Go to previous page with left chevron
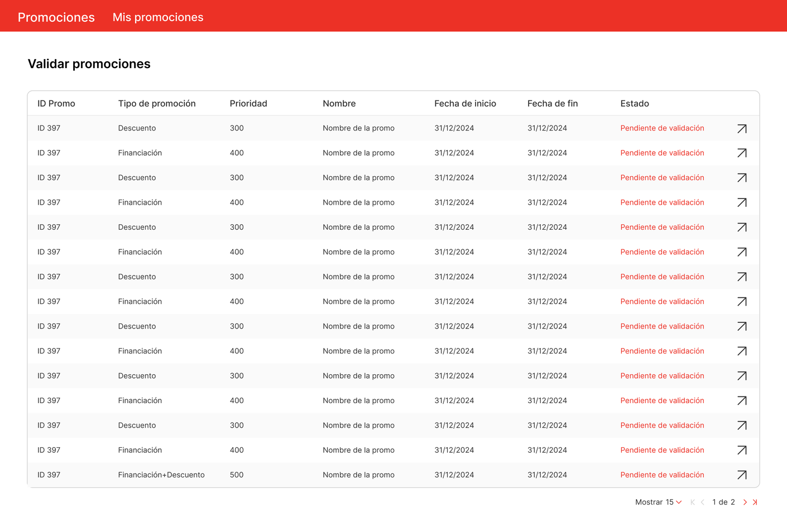787x532 pixels. click(703, 502)
